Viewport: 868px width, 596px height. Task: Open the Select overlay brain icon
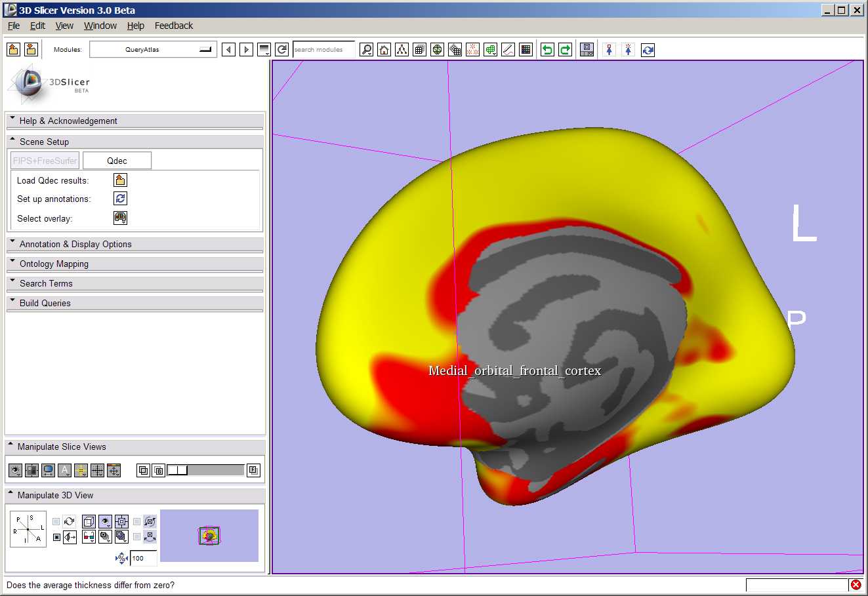[120, 218]
